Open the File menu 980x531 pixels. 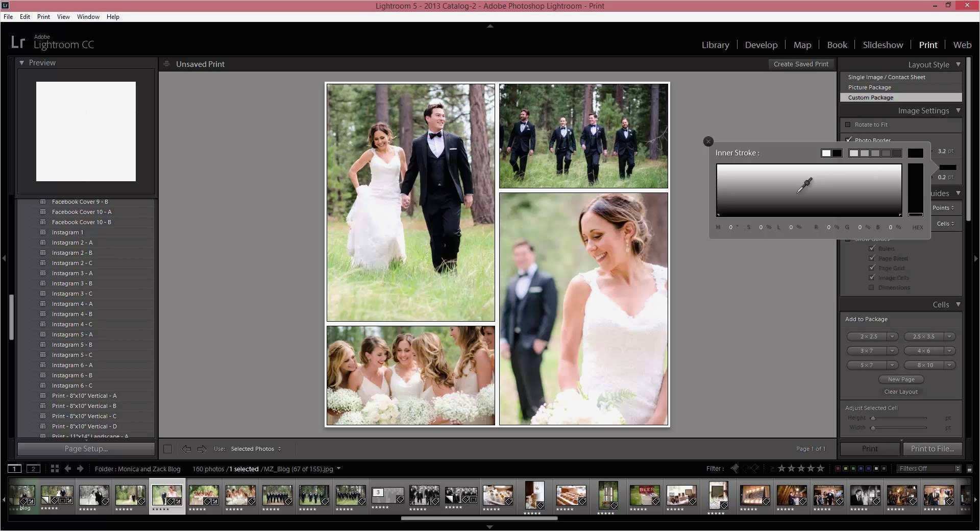coord(8,16)
